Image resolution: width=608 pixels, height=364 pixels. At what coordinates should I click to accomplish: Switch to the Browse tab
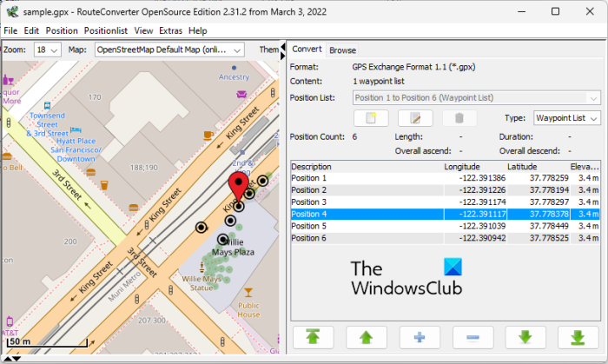click(x=342, y=50)
